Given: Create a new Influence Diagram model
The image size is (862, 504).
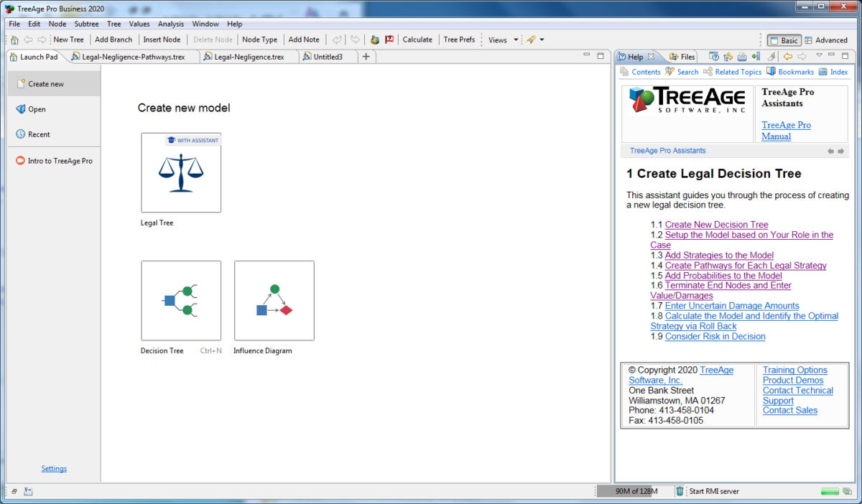Looking at the screenshot, I should point(274,301).
